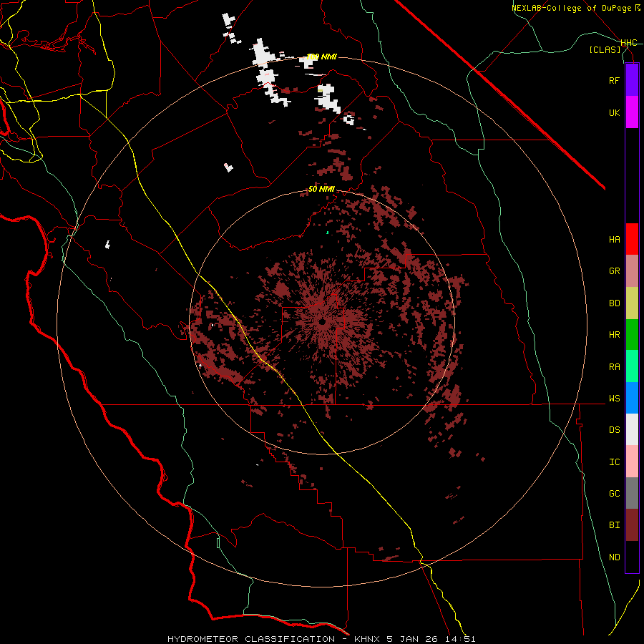644x644 pixels.
Task: Click the IC legend label
Action: coord(614,462)
